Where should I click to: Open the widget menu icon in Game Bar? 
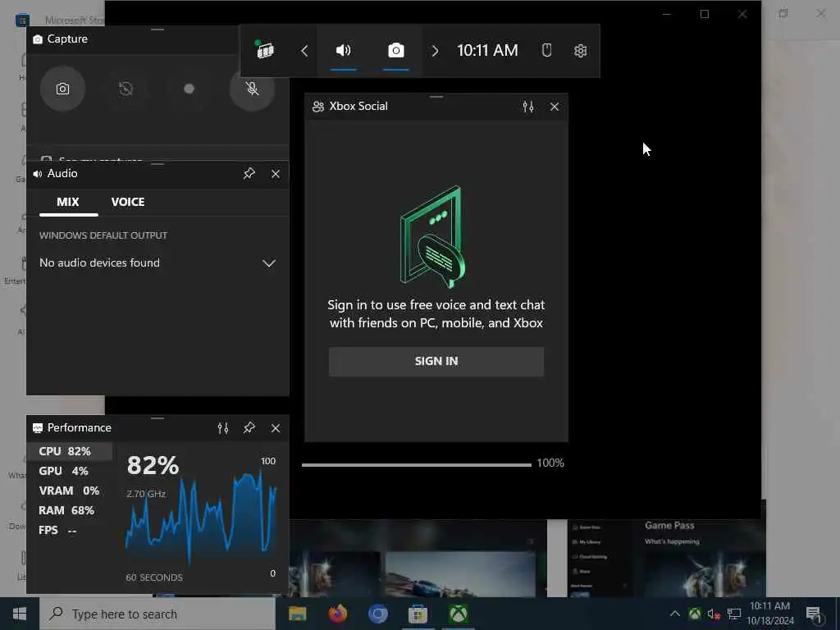265,50
